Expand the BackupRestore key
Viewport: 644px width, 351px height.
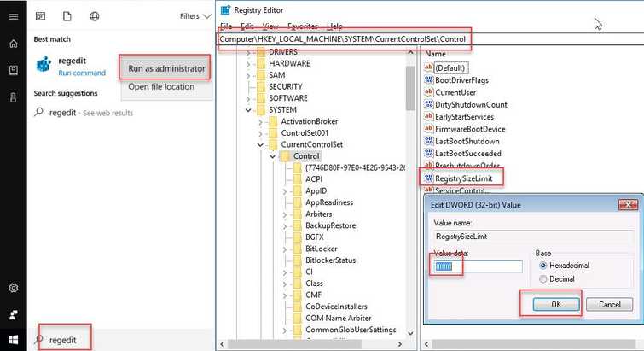[285, 225]
